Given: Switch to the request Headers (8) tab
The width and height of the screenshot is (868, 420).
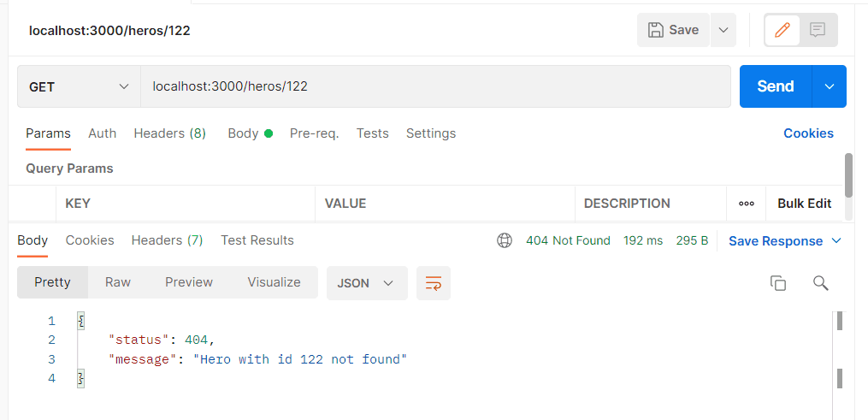Looking at the screenshot, I should (x=169, y=133).
